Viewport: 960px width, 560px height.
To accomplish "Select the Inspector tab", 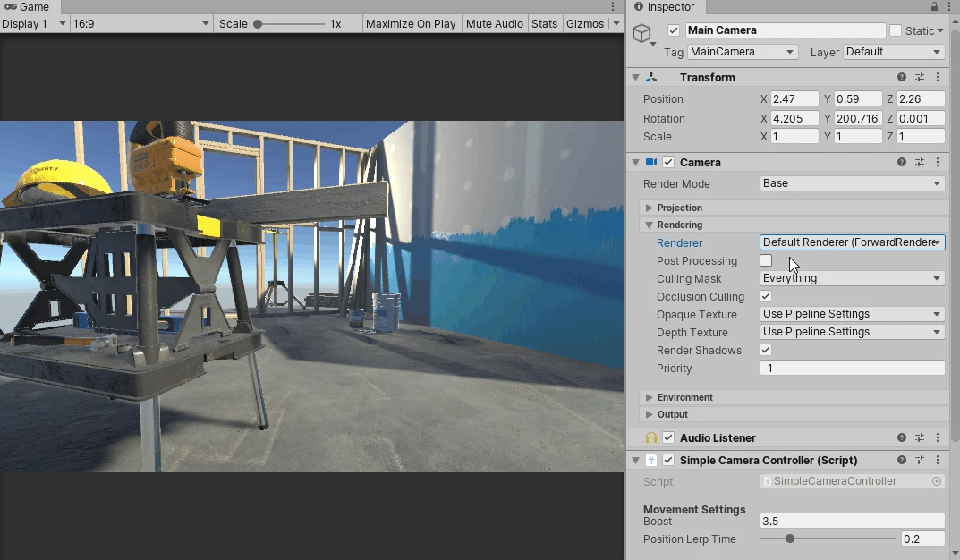I will (x=665, y=7).
